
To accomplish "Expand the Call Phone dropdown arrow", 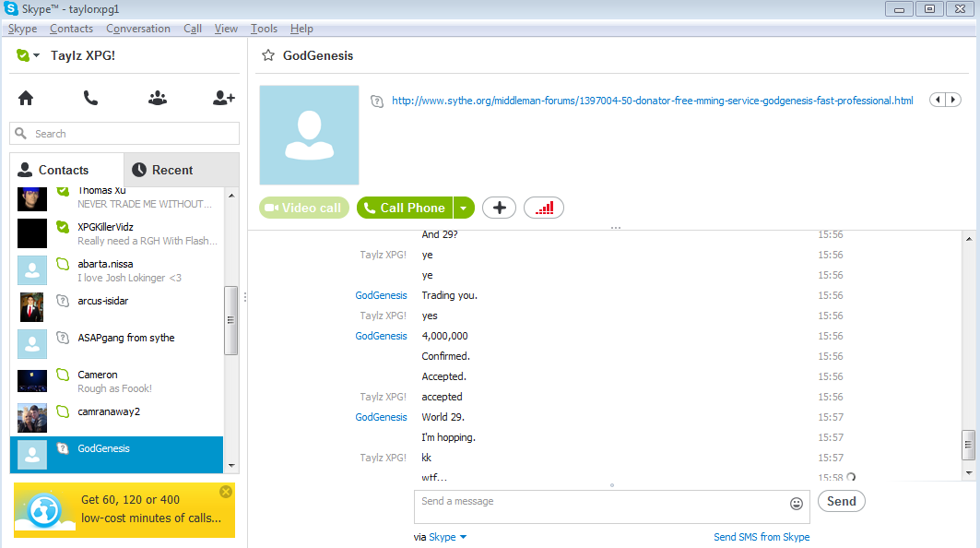I will pos(464,208).
